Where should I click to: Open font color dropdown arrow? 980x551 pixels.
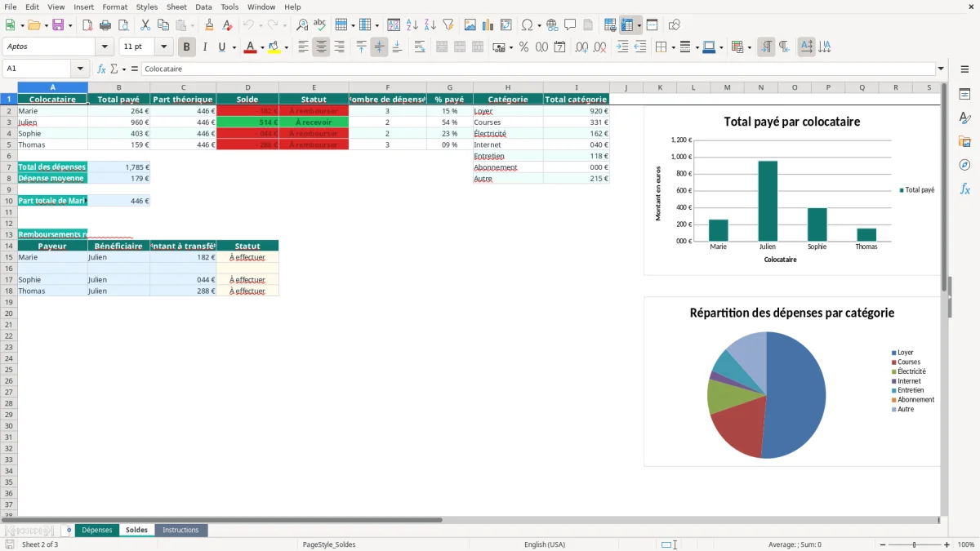261,47
